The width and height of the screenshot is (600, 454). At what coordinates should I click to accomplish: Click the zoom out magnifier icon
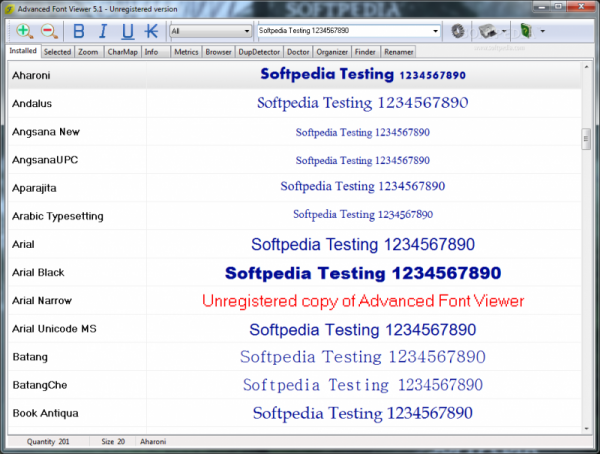pyautogui.click(x=49, y=31)
